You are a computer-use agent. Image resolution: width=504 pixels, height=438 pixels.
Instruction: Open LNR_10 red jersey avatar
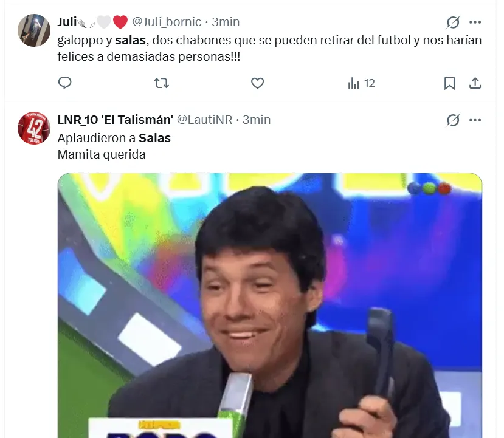pyautogui.click(x=34, y=128)
